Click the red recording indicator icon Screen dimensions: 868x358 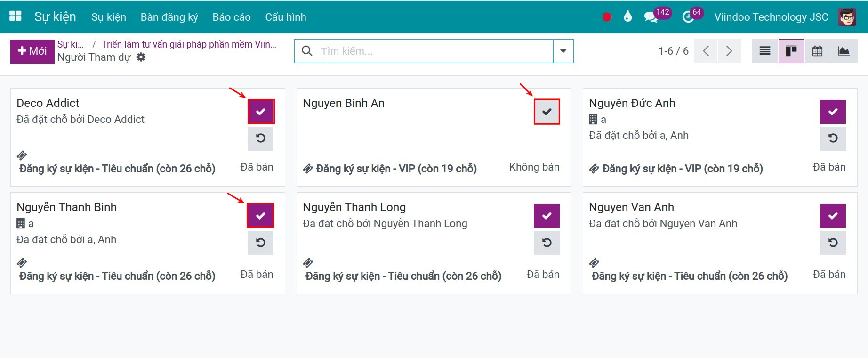(x=607, y=17)
